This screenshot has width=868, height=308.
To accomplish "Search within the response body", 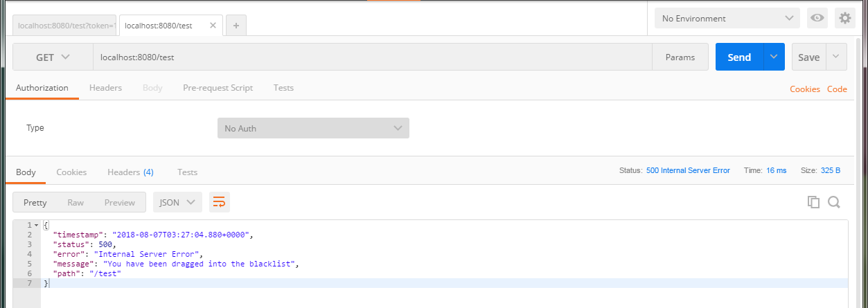I will 834,202.
